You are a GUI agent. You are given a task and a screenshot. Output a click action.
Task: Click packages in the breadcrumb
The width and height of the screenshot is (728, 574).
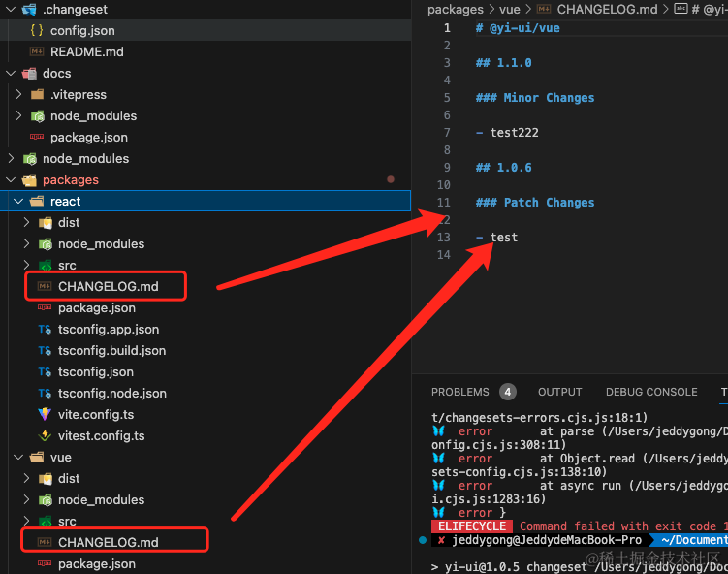pos(456,10)
